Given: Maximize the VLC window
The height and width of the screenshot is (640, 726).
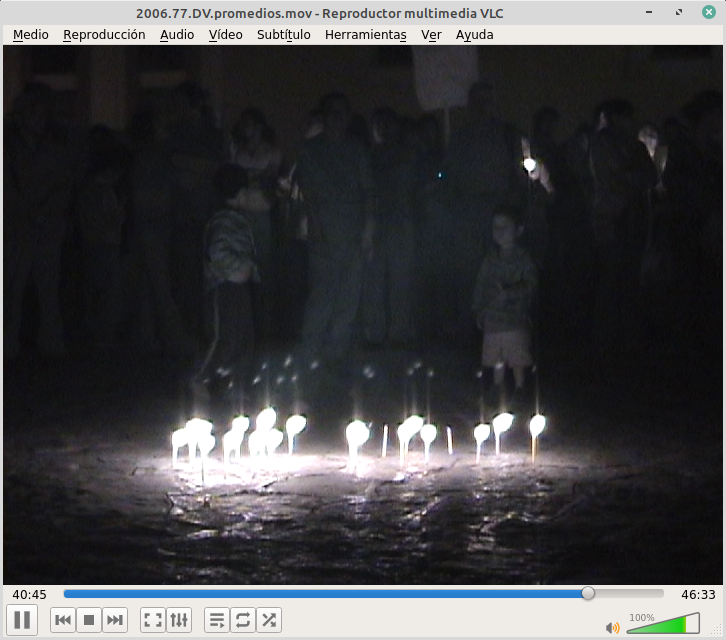Looking at the screenshot, I should coord(679,12).
